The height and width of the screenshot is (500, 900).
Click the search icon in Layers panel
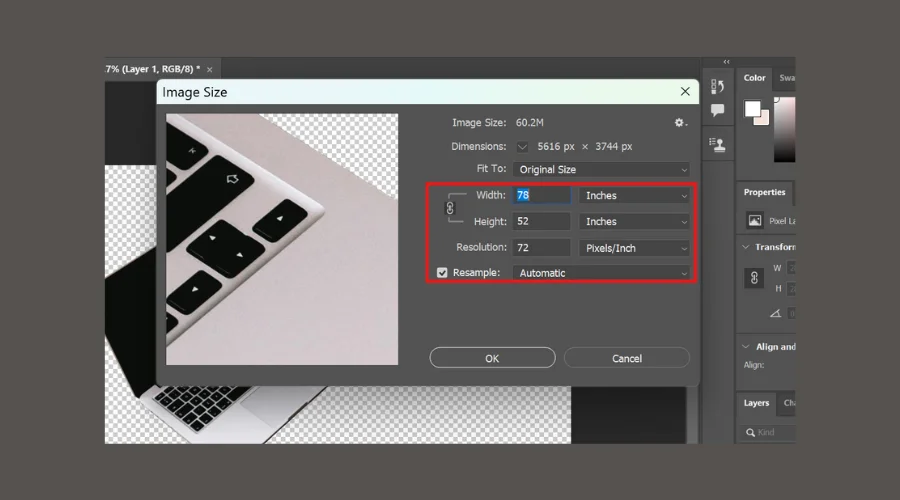pos(750,432)
